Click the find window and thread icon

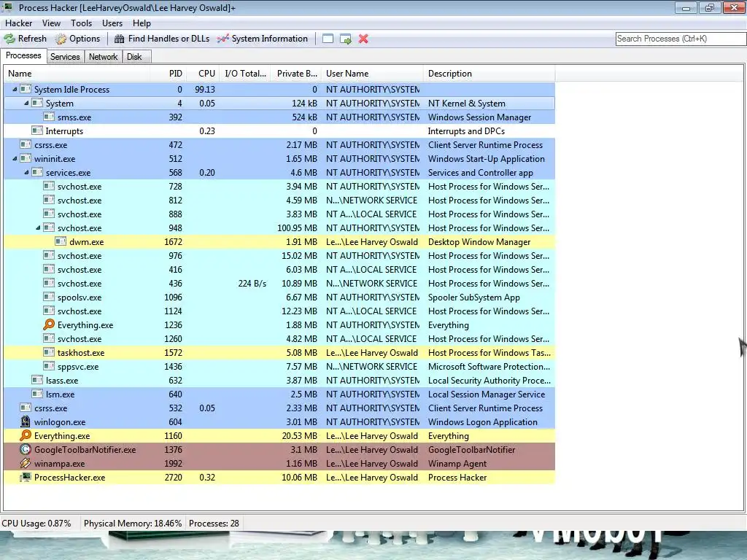click(346, 39)
